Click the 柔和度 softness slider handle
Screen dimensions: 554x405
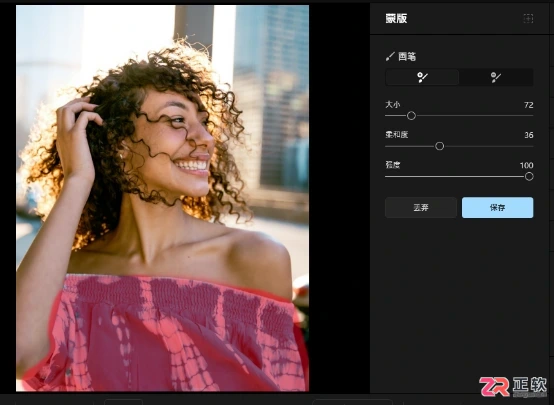[440, 146]
